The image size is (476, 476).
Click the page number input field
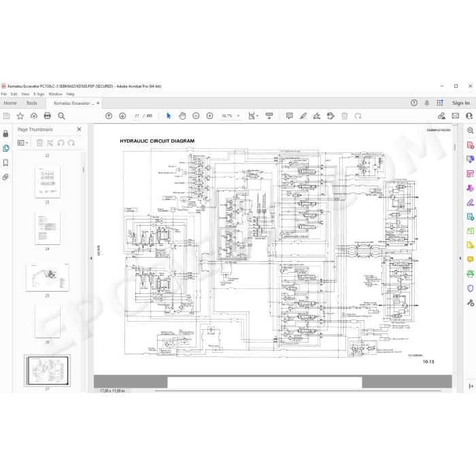point(137,116)
